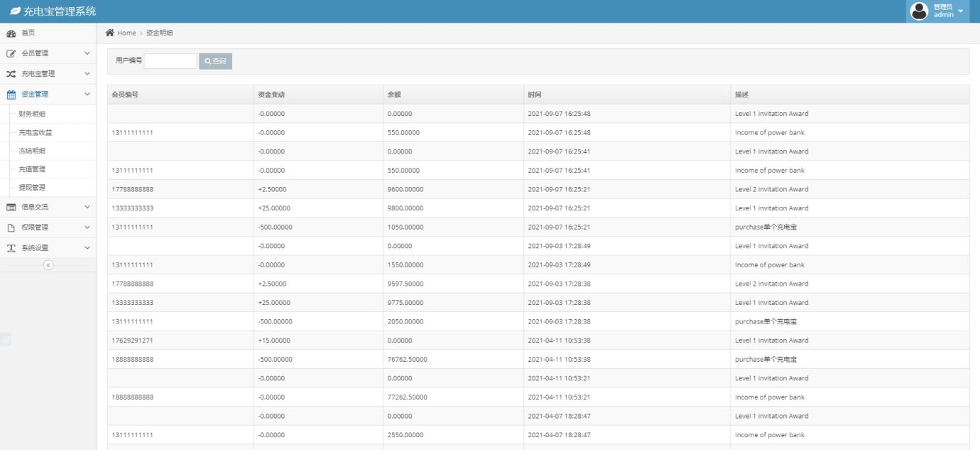Collapse sidebar with double-arrow icon
The image size is (980, 450).
[48, 265]
